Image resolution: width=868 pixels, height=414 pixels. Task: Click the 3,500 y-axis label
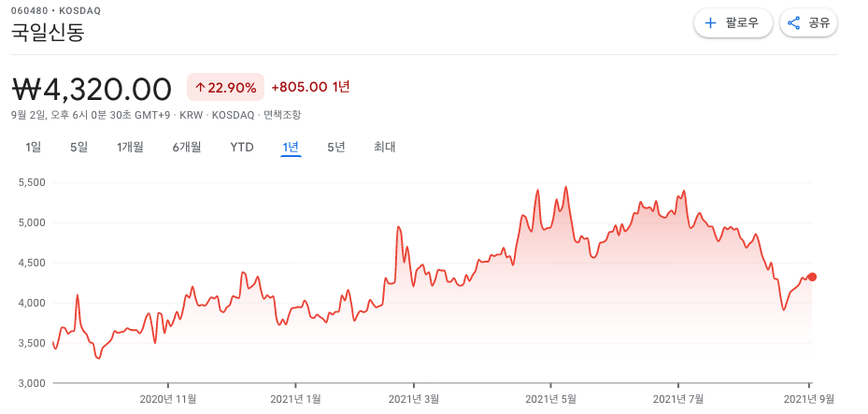pyautogui.click(x=34, y=343)
